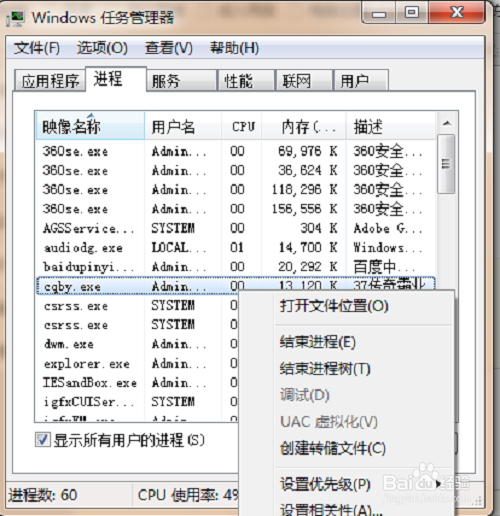The image size is (500, 516).
Task: Click the 14,700 K memory value
Action: tap(308, 248)
